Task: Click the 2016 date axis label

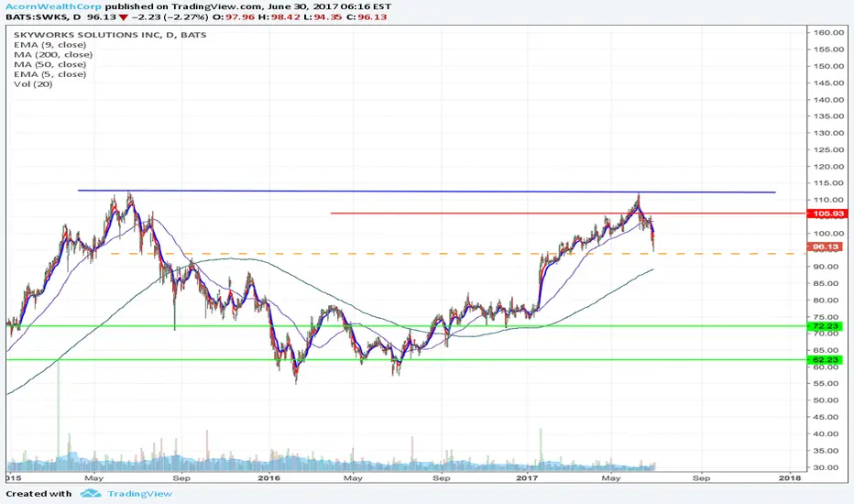Action: click(268, 478)
